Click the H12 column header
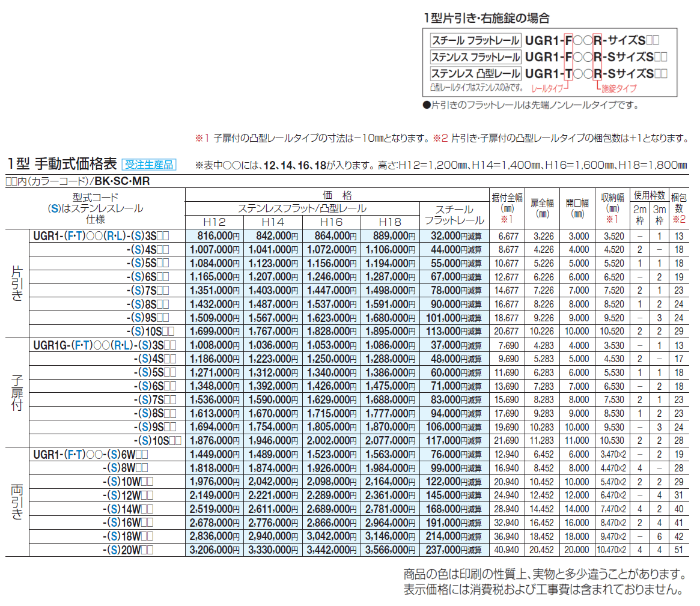The image size is (700, 606). tap(216, 222)
